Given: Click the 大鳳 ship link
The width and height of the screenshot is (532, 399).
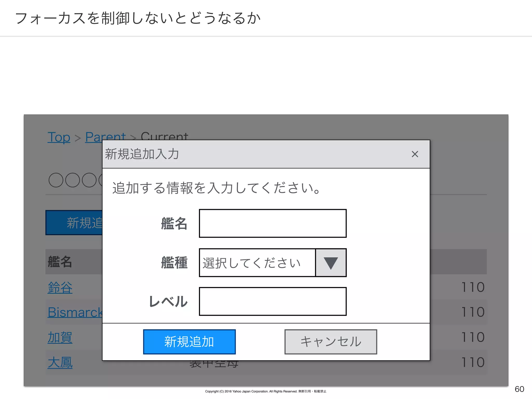Looking at the screenshot, I should 60,362.
